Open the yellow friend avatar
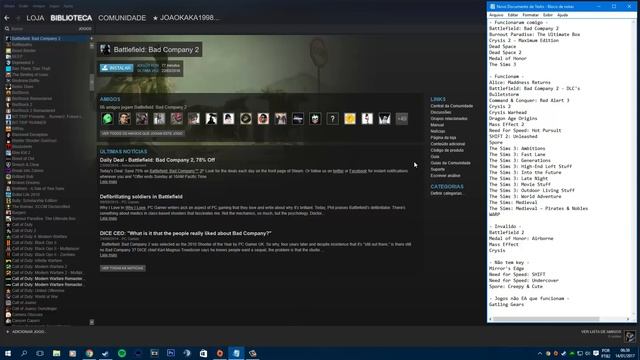Image resolution: width=640 pixels, height=360 pixels. (350, 119)
